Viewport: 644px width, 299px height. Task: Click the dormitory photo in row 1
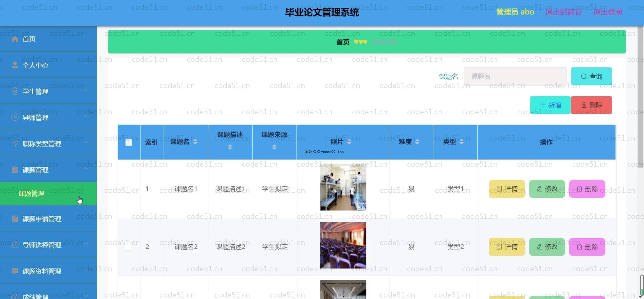(343, 187)
